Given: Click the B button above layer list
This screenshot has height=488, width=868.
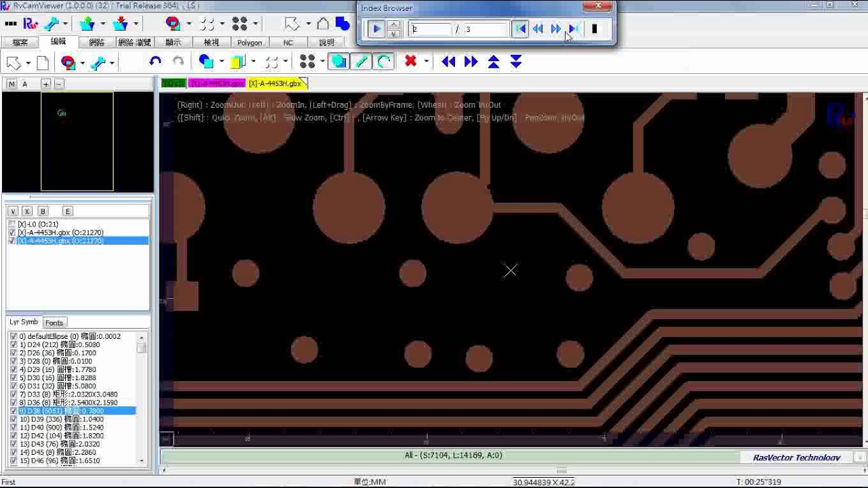Looking at the screenshot, I should pos(43,211).
